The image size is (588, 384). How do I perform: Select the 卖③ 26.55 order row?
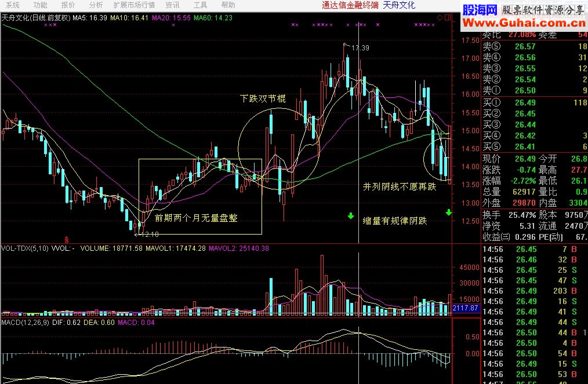535,68
